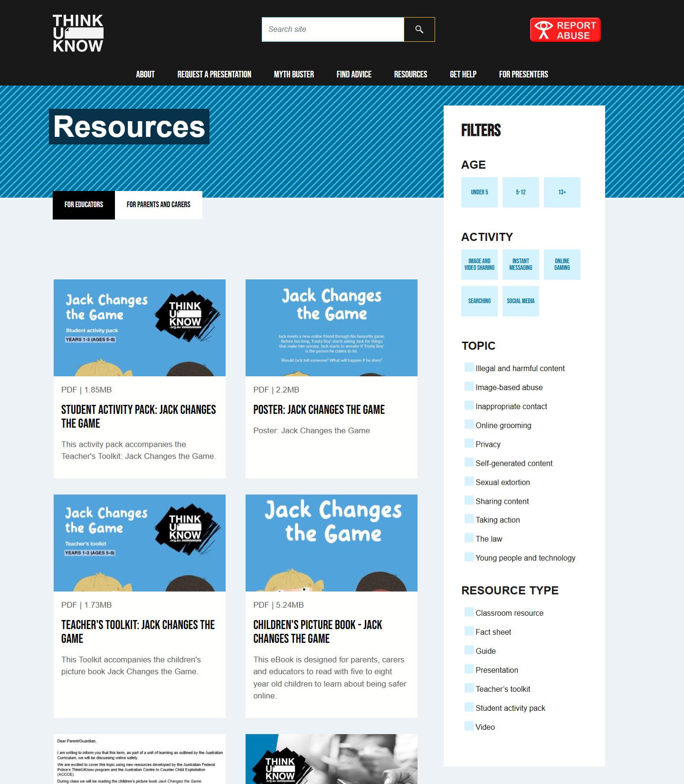This screenshot has height=784, width=684.
Task: Check Young people and technology topic
Action: pyautogui.click(x=469, y=557)
